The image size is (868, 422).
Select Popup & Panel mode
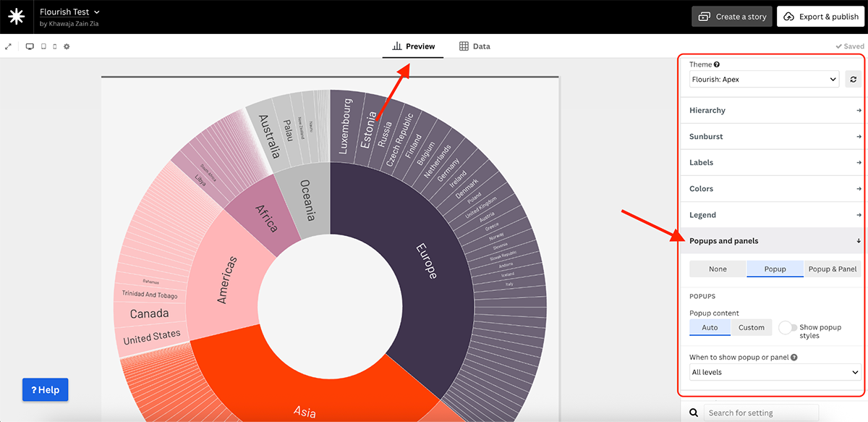(x=833, y=269)
